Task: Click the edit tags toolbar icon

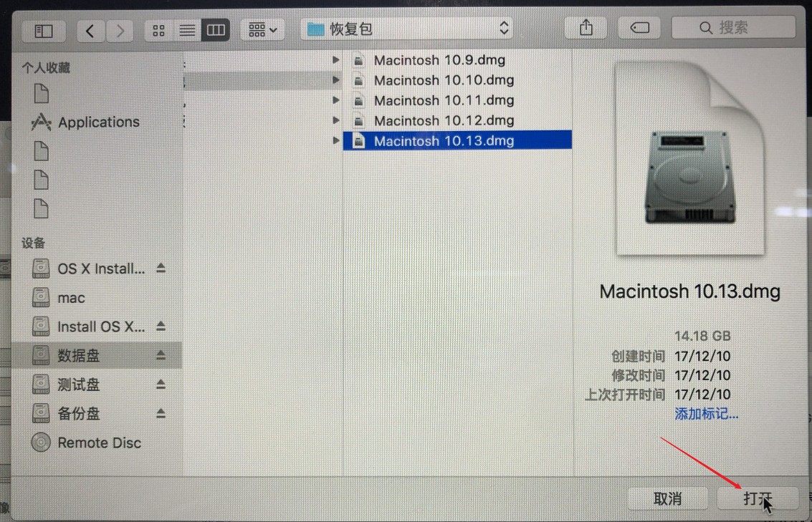Action: tap(639, 29)
